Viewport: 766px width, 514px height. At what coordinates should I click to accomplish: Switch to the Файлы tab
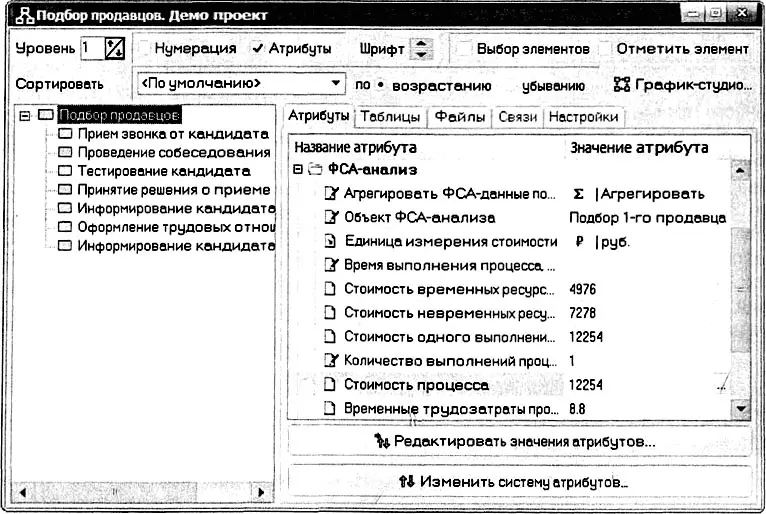(x=460, y=117)
